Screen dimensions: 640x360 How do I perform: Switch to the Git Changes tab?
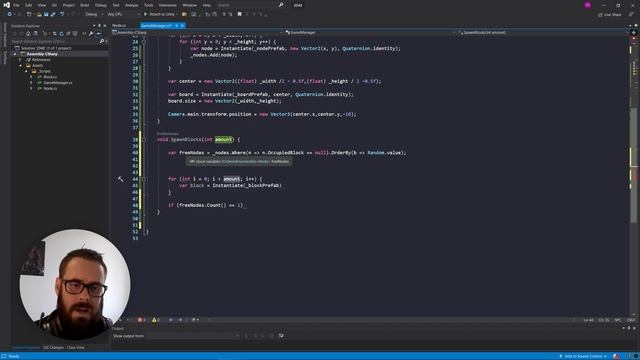53,348
